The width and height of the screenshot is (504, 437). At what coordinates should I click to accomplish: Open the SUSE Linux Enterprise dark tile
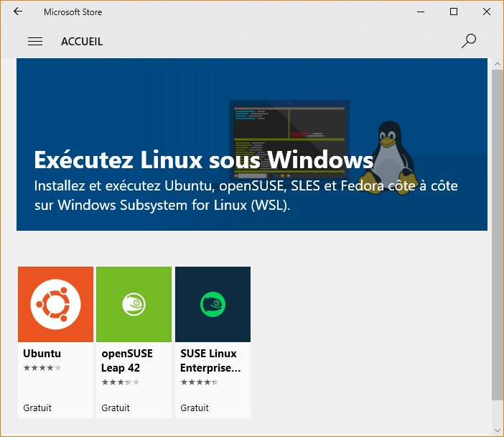pos(213,304)
